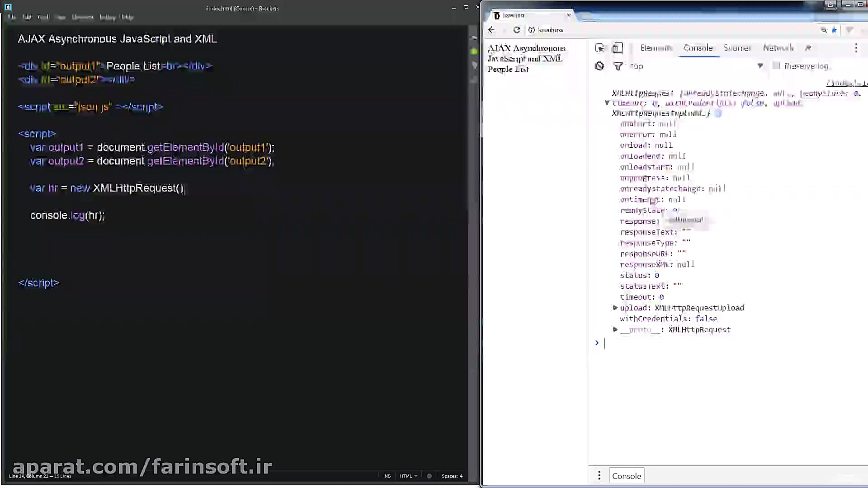Image resolution: width=868 pixels, height=488 pixels.
Task: Enable the Preserve log checkbox
Action: pyautogui.click(x=777, y=66)
